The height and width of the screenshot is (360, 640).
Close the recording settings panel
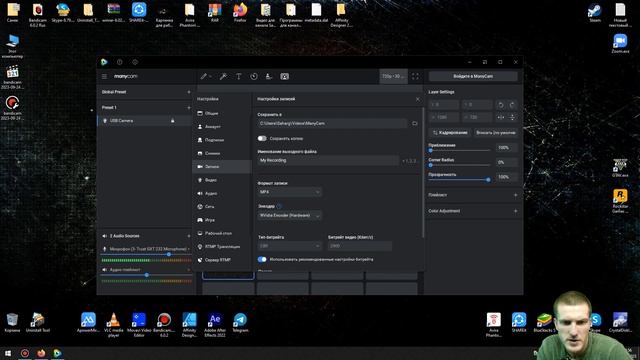[417, 99]
